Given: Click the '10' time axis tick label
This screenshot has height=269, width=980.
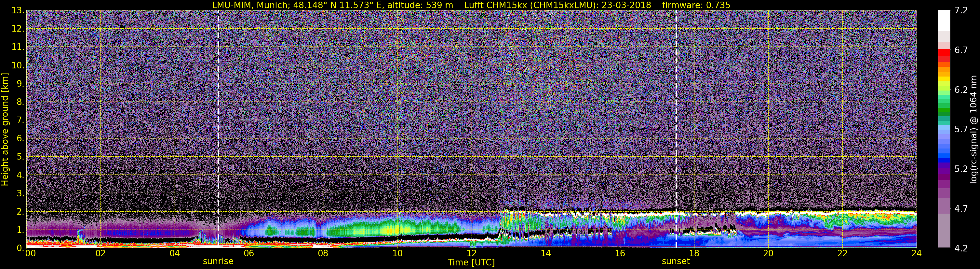Looking at the screenshot, I should pyautogui.click(x=397, y=253).
